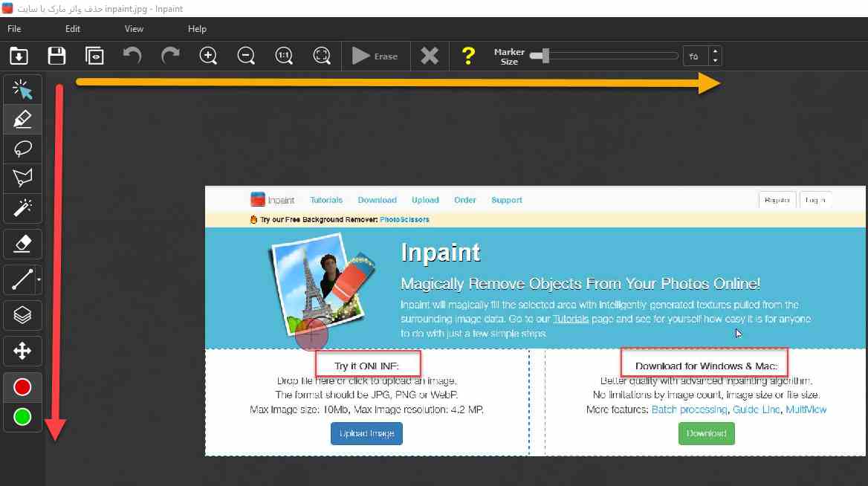This screenshot has height=486, width=868.
Task: Zoom in on the image
Action: pos(208,55)
